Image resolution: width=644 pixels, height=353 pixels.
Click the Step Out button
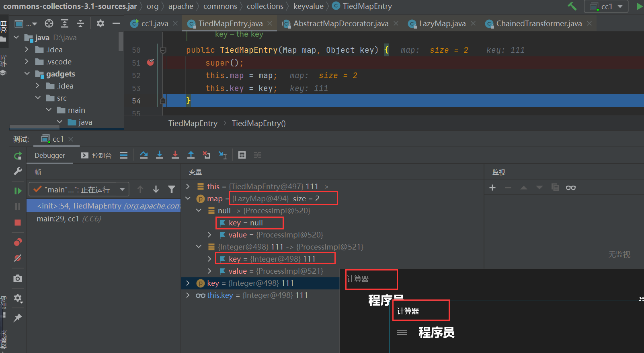point(191,155)
